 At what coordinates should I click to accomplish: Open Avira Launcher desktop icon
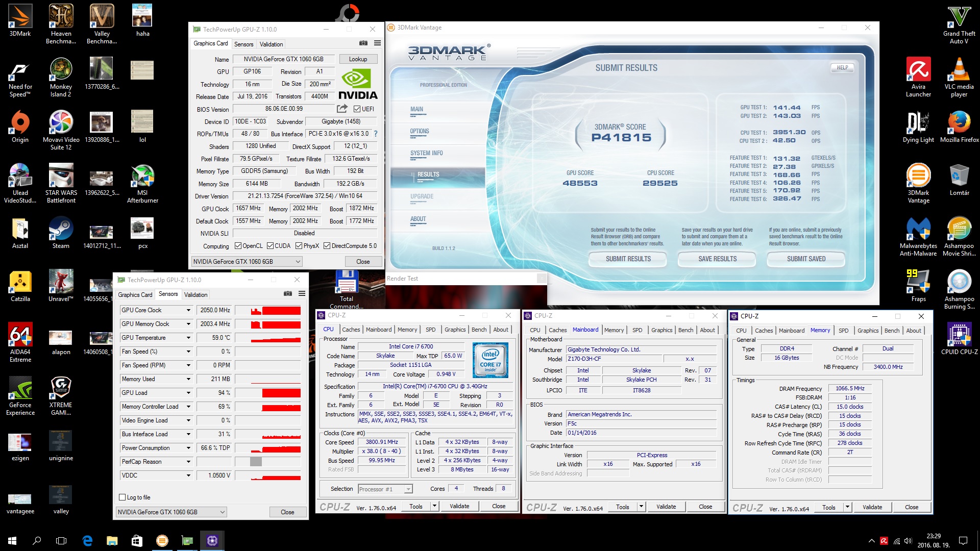click(918, 77)
